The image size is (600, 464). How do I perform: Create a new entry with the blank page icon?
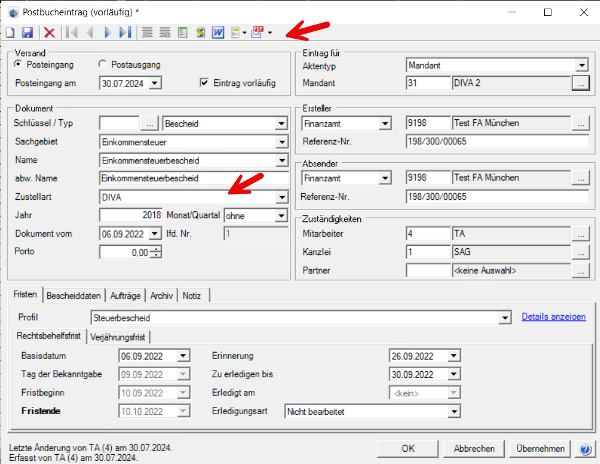coord(10,33)
